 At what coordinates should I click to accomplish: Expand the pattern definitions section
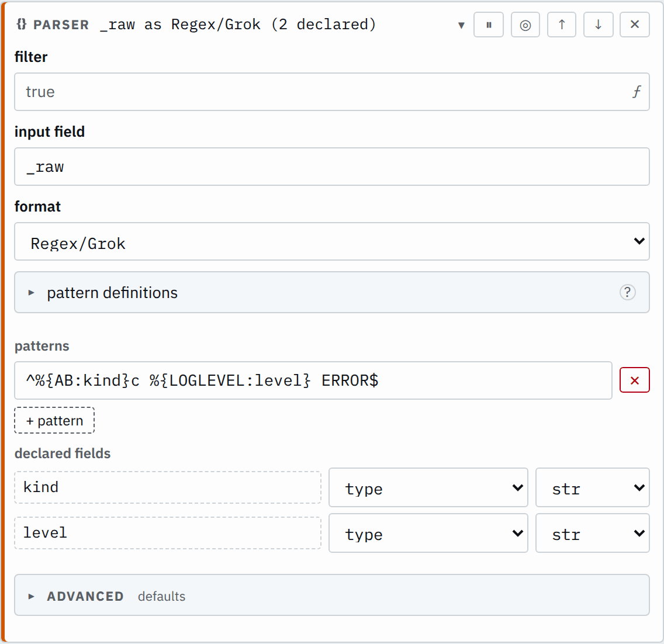tap(331, 292)
